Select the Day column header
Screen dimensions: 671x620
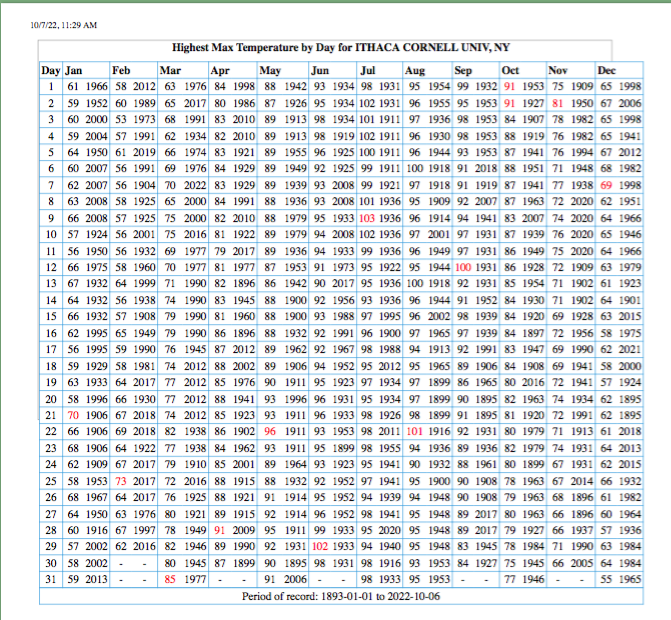[50, 71]
